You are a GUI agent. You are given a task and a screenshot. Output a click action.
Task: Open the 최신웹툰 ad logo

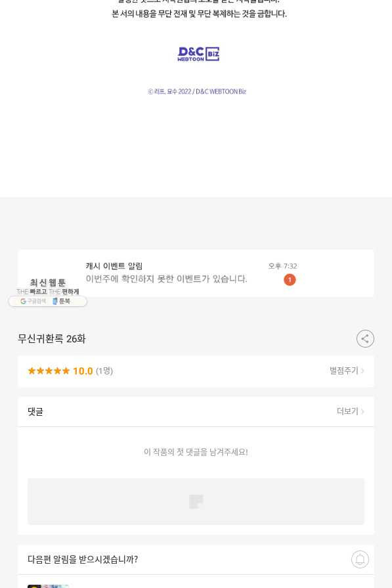pos(47,286)
